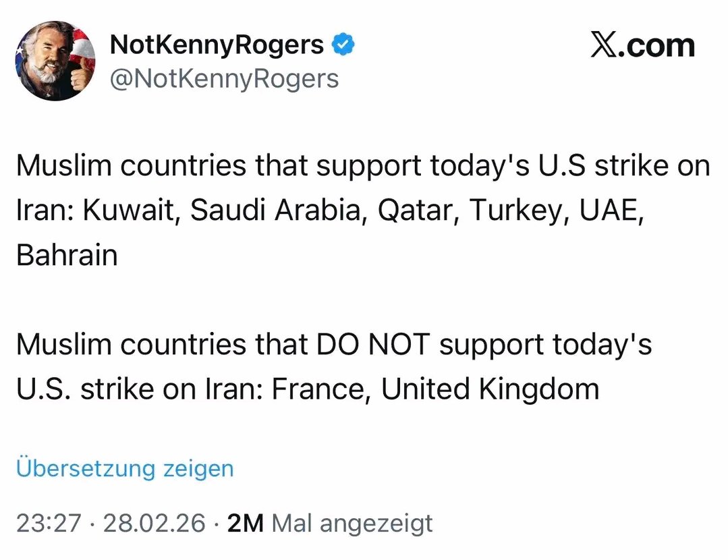
Task: Click the "Übersetzung zeigen" translate link
Action: pyautogui.click(x=125, y=468)
